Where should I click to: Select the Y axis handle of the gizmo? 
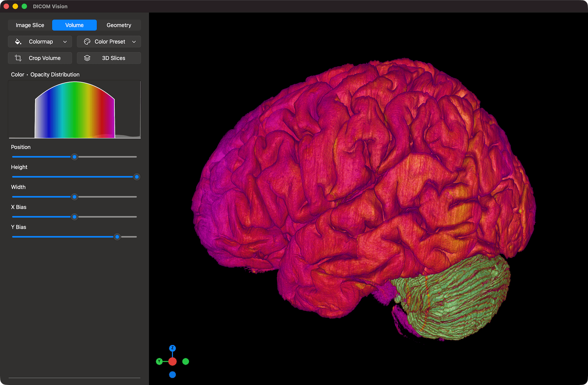[x=159, y=361]
